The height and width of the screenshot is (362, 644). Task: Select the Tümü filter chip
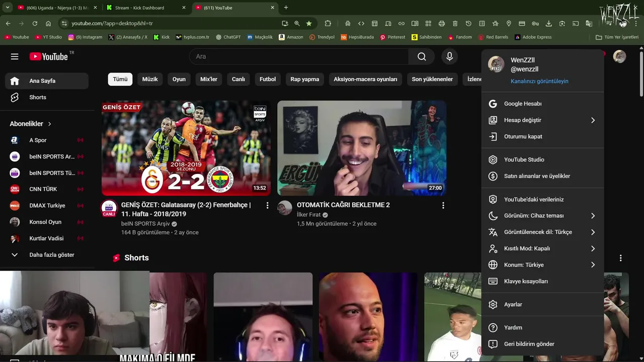click(x=120, y=79)
